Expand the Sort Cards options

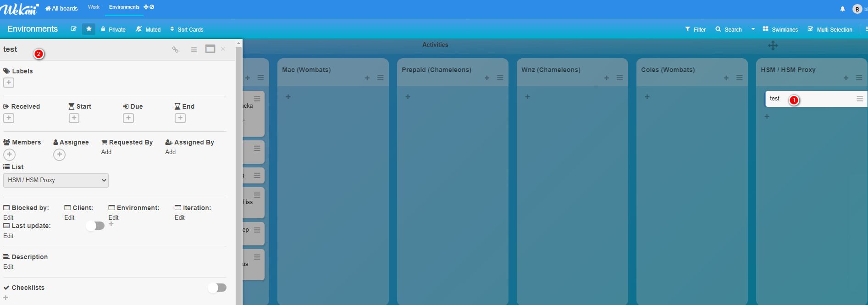coord(187,29)
